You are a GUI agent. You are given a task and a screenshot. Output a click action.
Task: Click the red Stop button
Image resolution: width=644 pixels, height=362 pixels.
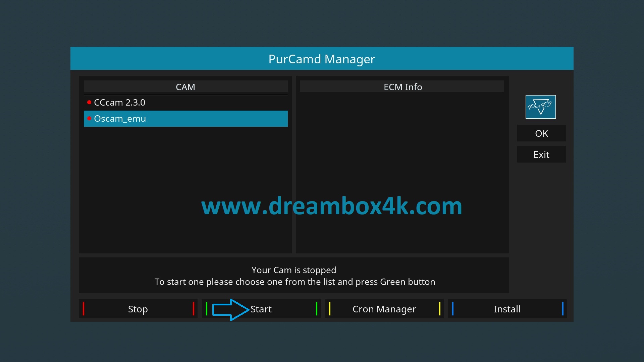(x=138, y=309)
